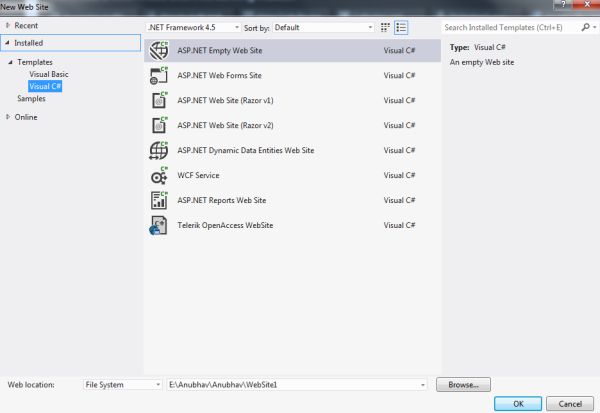Screen dimensions: 600x413
Task: Select Visual Basic under Templates
Action: pos(49,74)
